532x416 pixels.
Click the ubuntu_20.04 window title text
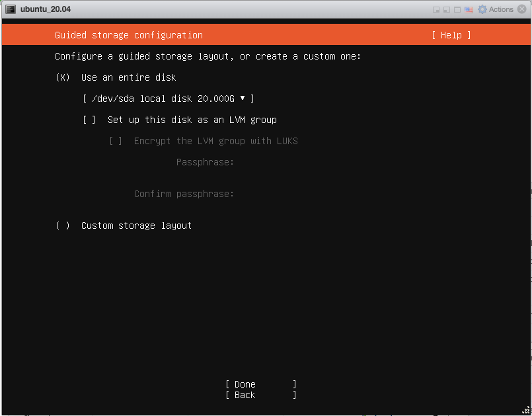pos(46,9)
